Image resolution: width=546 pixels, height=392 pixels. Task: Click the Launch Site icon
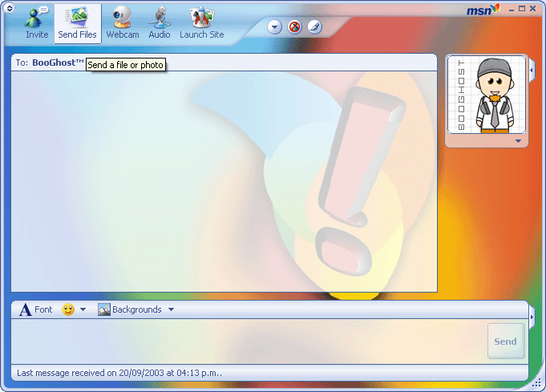click(x=201, y=23)
